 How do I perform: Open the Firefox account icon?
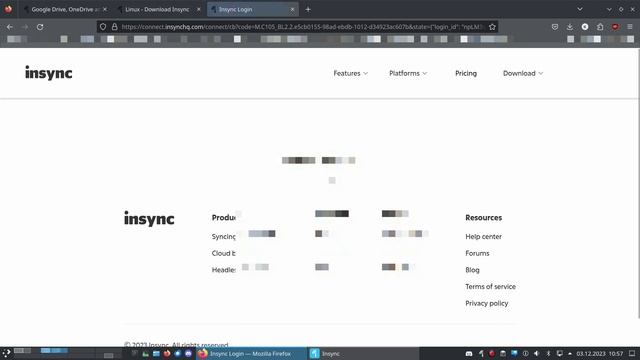tap(585, 27)
